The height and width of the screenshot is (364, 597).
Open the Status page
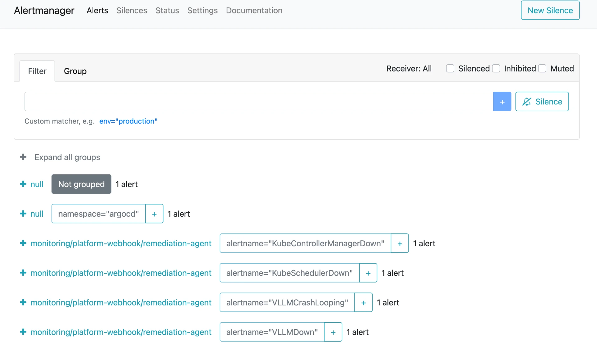[167, 11]
